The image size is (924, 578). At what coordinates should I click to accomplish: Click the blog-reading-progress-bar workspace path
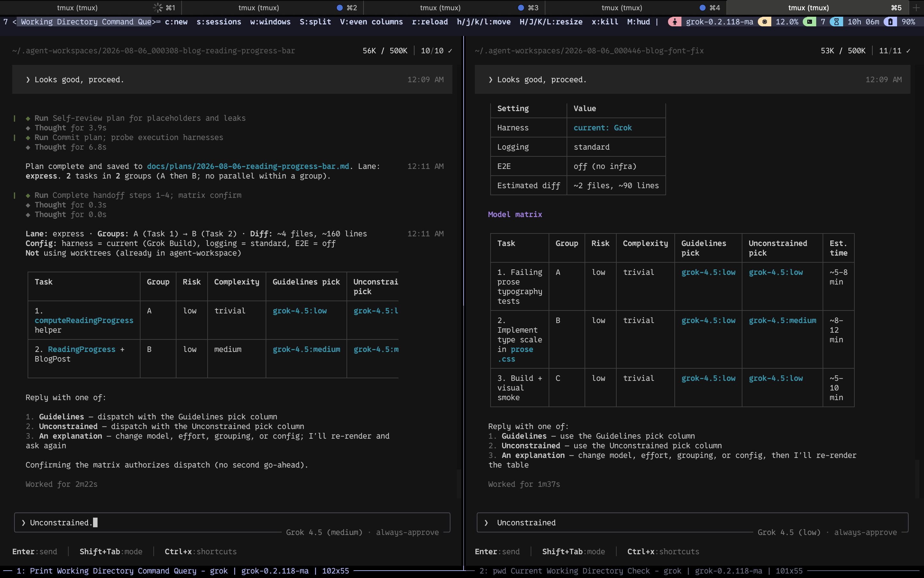(153, 51)
